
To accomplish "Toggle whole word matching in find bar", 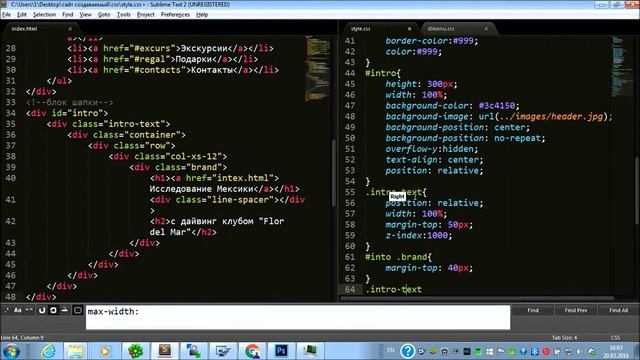I will coord(29,310).
